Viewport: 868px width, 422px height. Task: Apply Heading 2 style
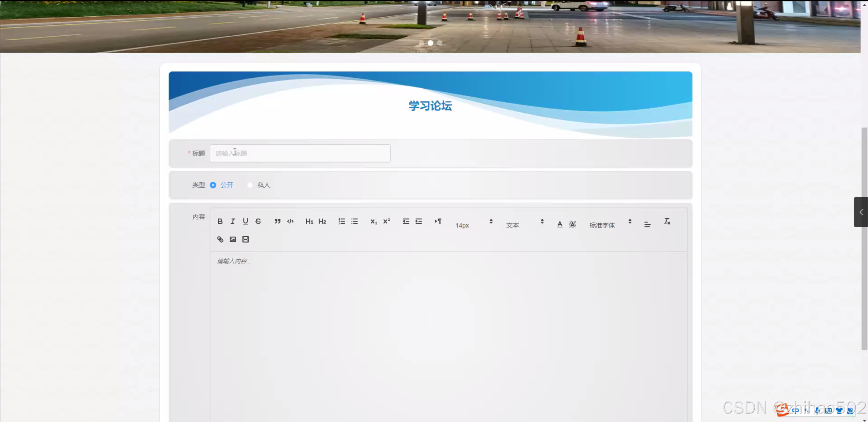pyautogui.click(x=322, y=221)
